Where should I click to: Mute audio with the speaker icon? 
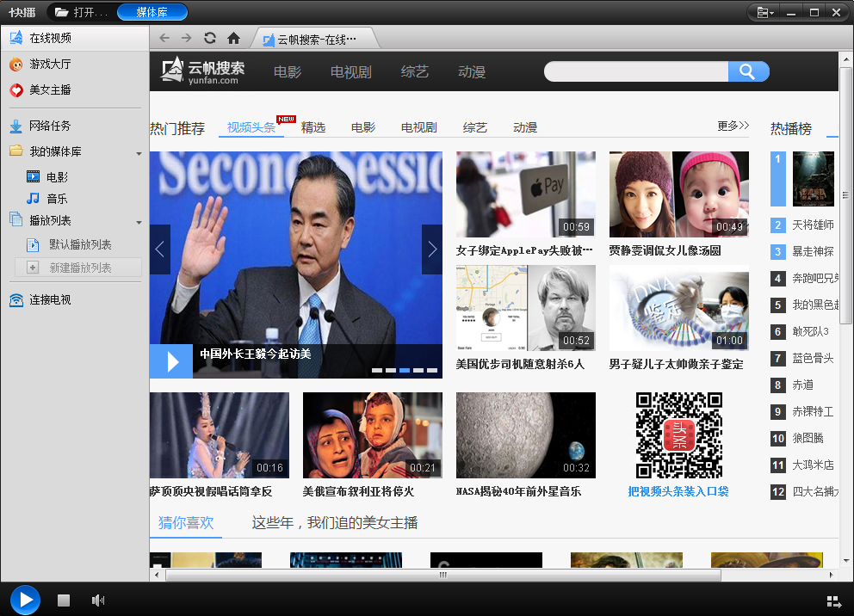(x=98, y=601)
